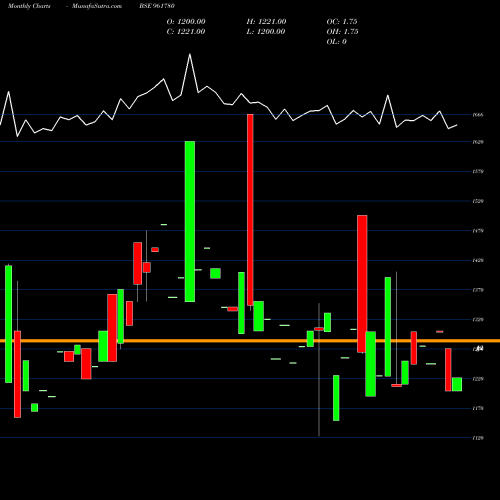The width and height of the screenshot is (500, 500).
Task: Click the 1229 price axis label
Action: (x=478, y=379)
